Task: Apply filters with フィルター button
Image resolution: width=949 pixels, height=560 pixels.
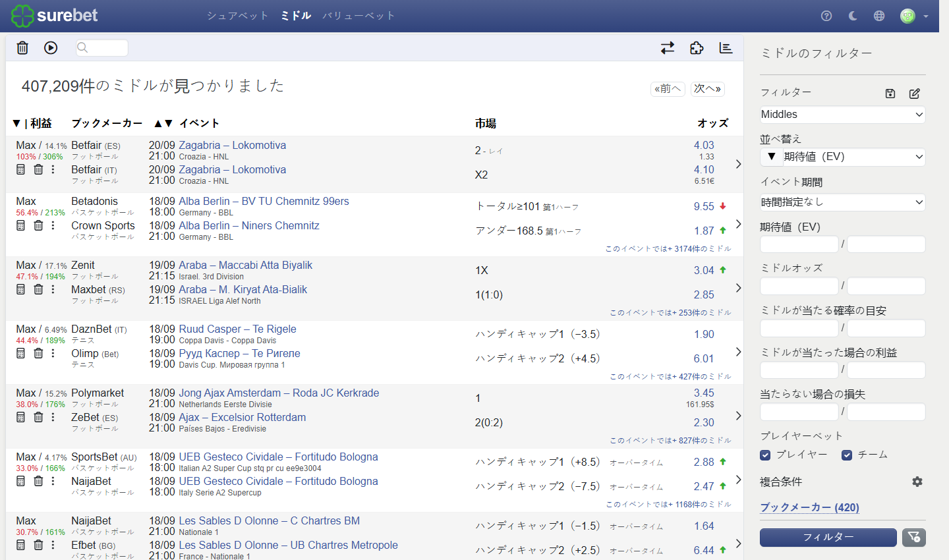Action: (x=828, y=538)
